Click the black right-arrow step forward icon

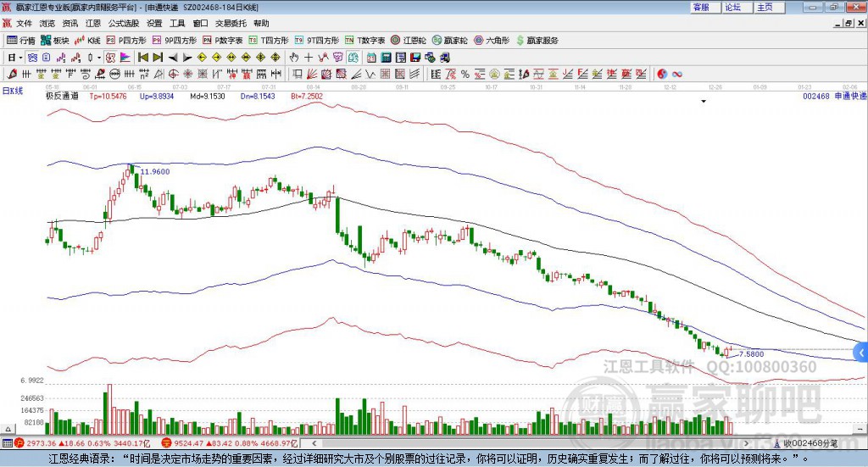coord(187,58)
